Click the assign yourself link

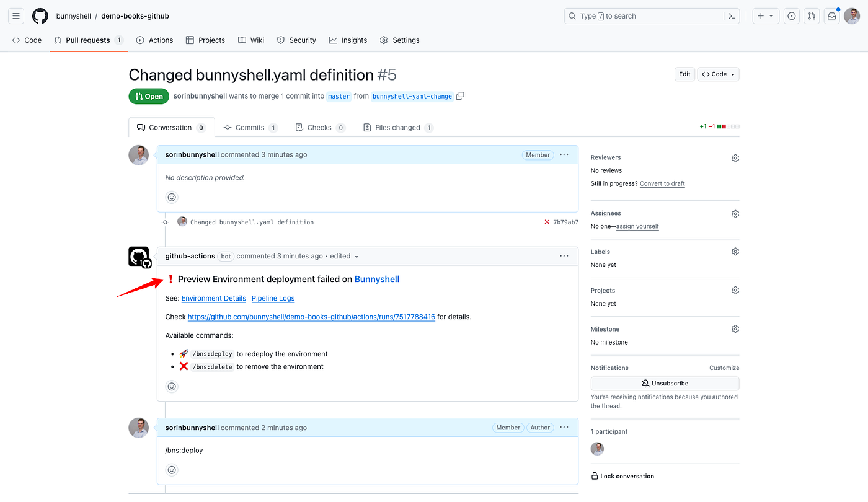tap(637, 227)
